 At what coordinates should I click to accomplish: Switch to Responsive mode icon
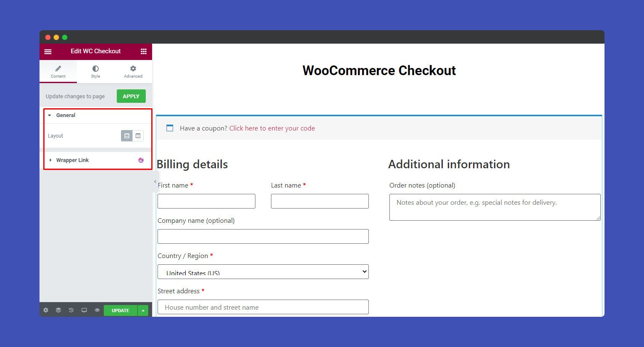[84, 310]
